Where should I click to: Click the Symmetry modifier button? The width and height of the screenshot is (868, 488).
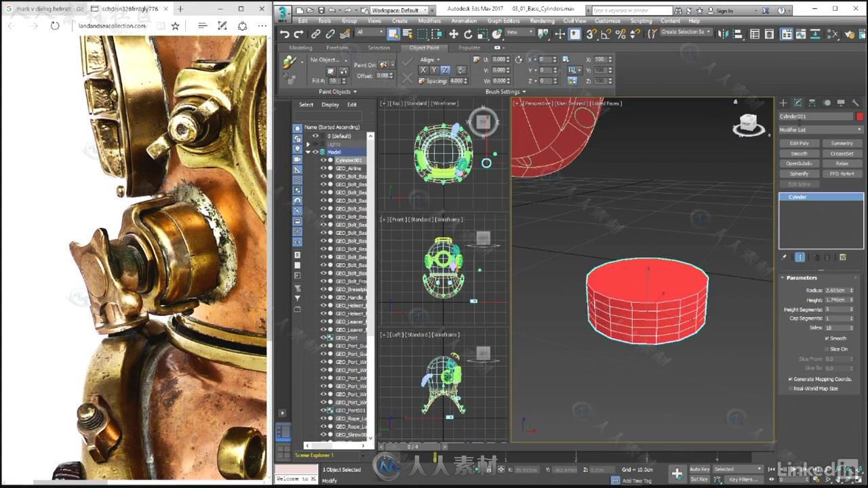pos(842,144)
